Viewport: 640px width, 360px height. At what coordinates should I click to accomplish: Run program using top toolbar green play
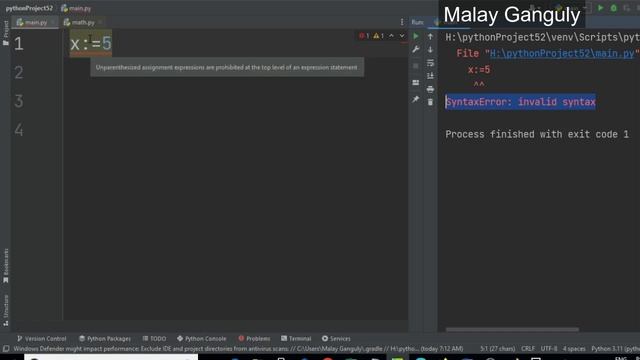(600, 8)
